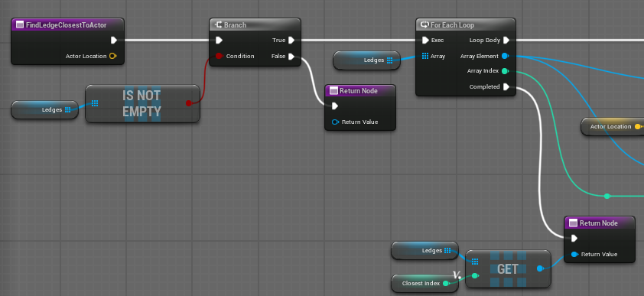644x296 pixels.
Task: Select the Actor Location variable getter node
Action: pos(613,126)
